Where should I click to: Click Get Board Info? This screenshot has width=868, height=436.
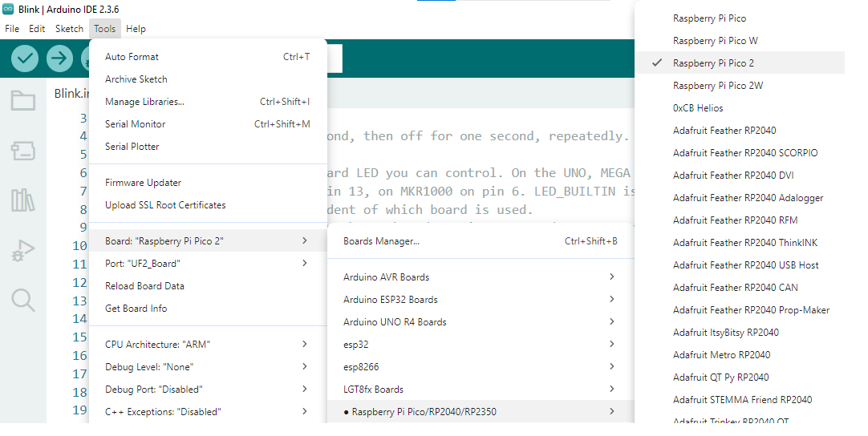click(x=136, y=309)
